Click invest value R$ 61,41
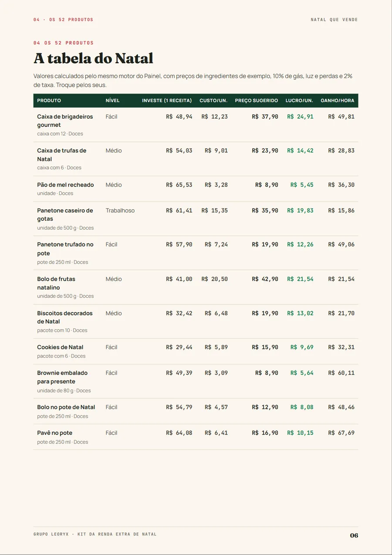This screenshot has width=392, height=555. click(179, 211)
